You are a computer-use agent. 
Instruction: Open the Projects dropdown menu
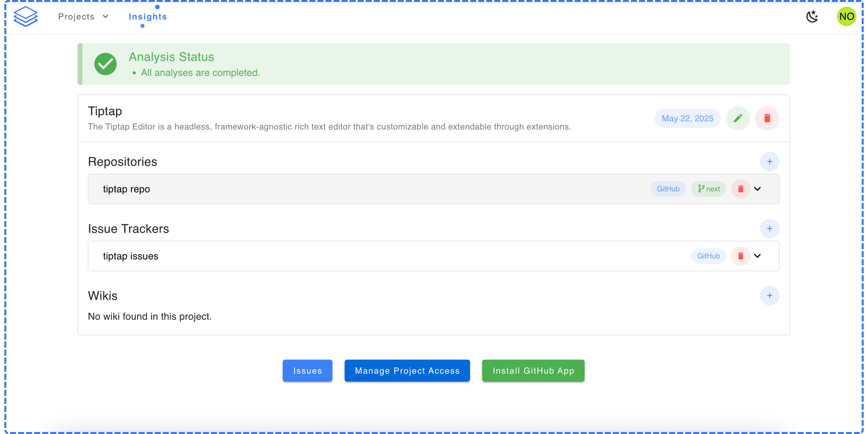83,16
